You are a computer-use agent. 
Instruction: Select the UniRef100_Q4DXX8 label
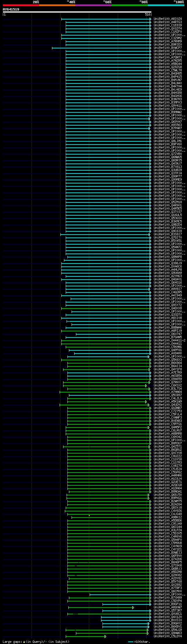168,308
